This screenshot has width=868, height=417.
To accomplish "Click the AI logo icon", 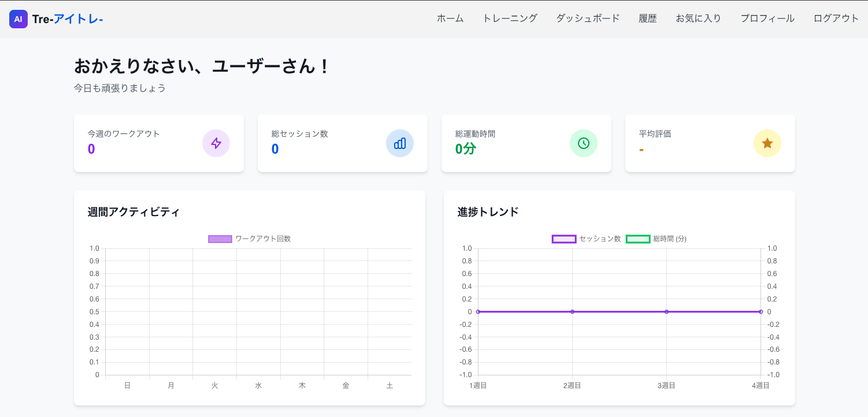I will pos(18,19).
